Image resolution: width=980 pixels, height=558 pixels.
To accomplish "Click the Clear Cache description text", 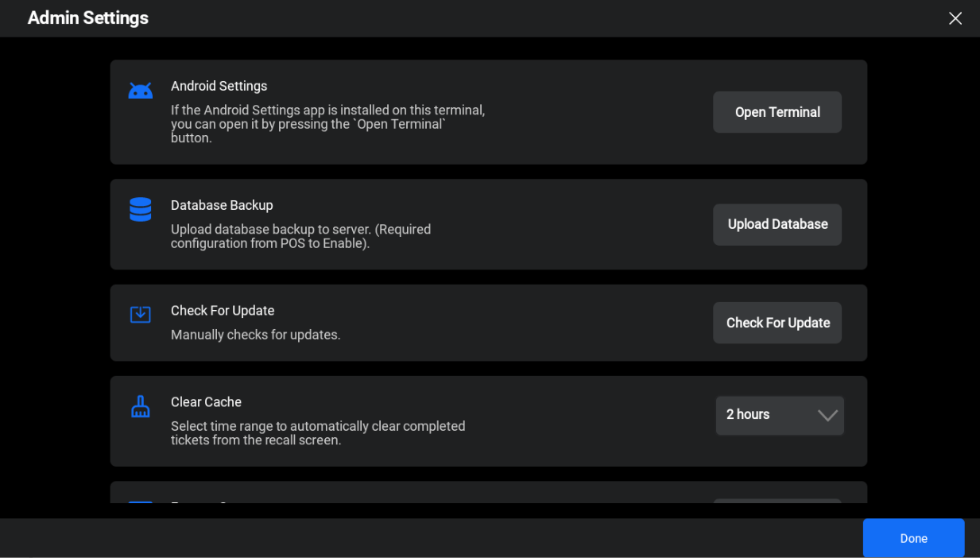I will (318, 433).
